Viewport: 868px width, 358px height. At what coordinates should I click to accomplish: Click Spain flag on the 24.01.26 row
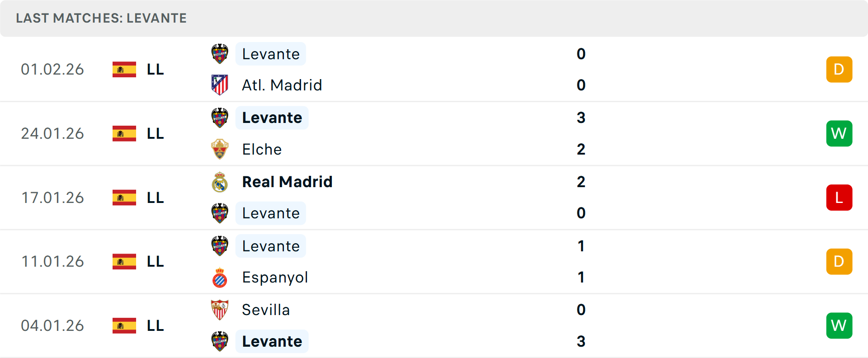click(124, 133)
